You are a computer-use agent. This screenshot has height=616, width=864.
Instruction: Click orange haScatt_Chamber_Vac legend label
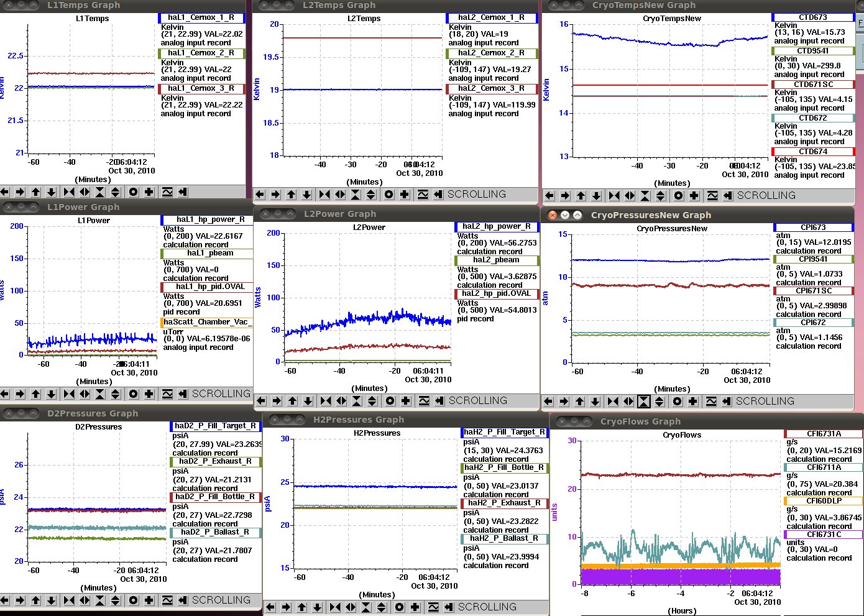tap(207, 323)
